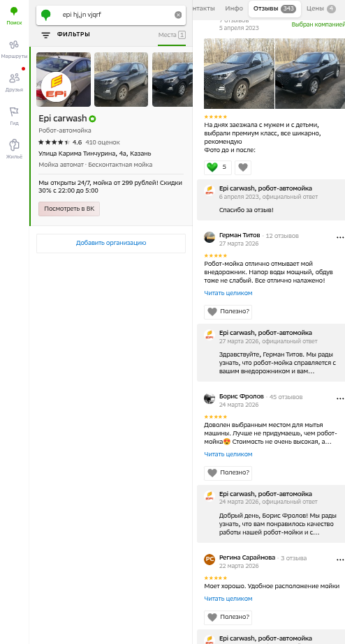The image size is (345, 644).
Task: Switch to the Цены tab
Action: coord(321,8)
